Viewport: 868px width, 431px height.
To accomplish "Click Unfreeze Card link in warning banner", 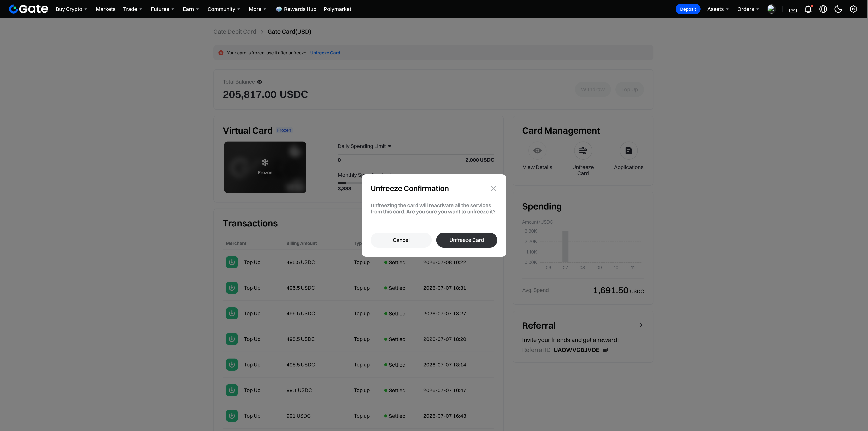I will click(325, 53).
